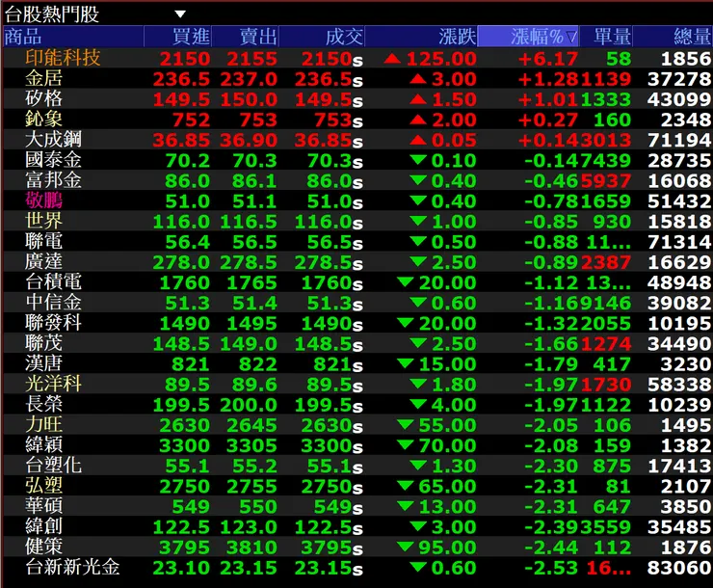The height and width of the screenshot is (588, 713).
Task: Click 健策 ask price 3810
Action: 251,548
